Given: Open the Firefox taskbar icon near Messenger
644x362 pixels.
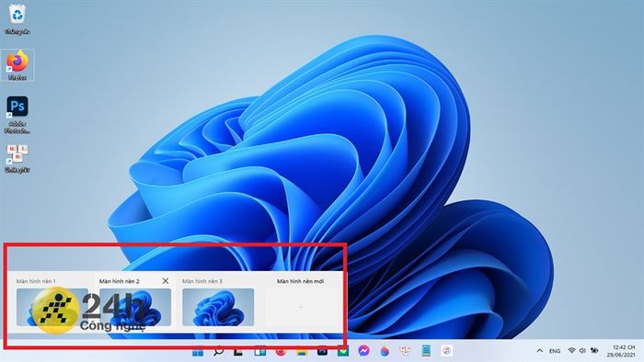Looking at the screenshot, I should 385,351.
